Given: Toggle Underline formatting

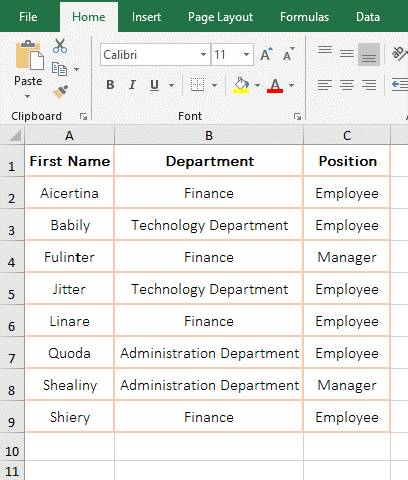Looking at the screenshot, I should [154, 85].
